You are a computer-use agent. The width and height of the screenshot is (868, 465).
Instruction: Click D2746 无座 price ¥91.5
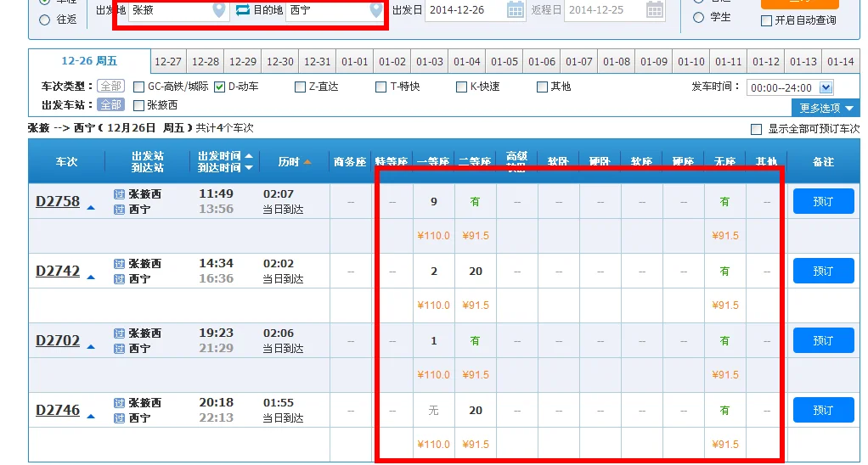[725, 445]
